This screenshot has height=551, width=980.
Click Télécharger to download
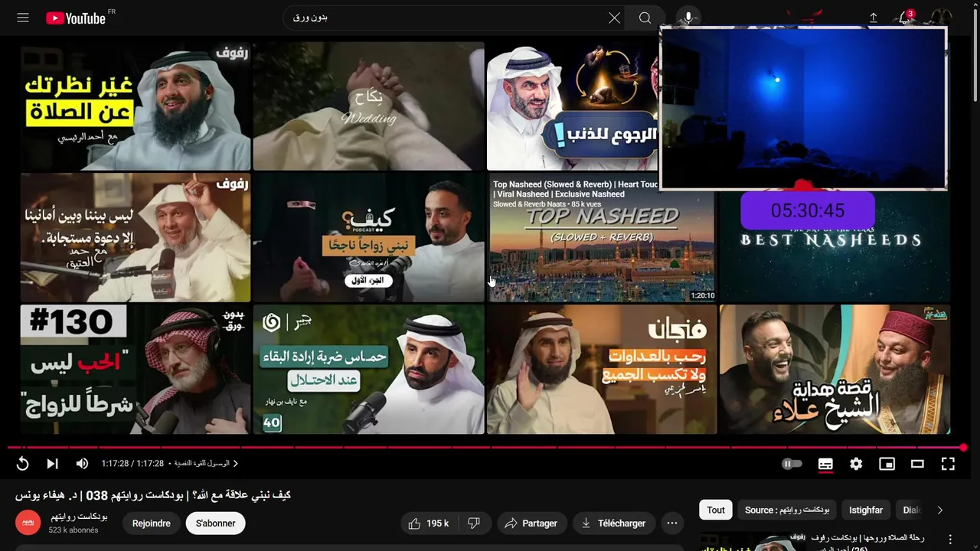[x=614, y=523]
